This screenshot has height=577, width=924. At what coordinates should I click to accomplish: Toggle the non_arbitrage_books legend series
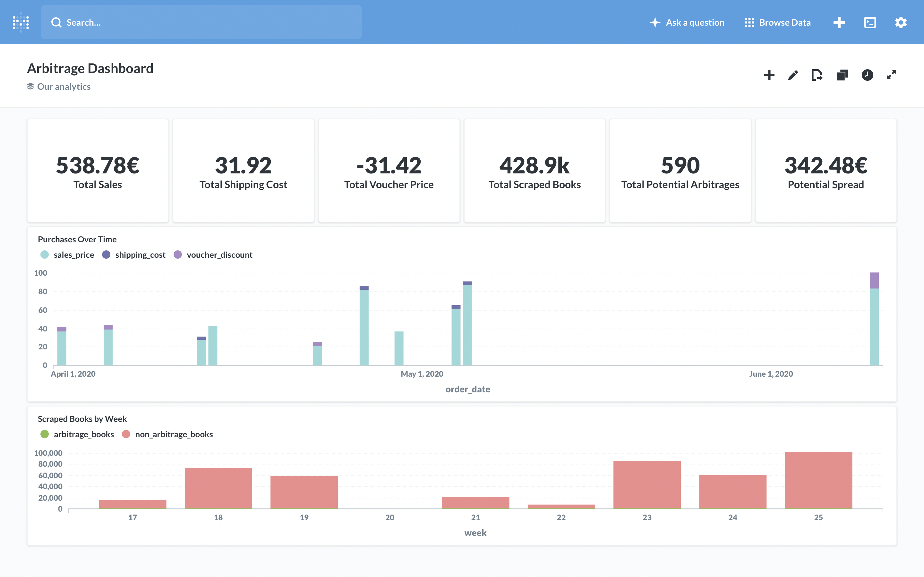(174, 434)
